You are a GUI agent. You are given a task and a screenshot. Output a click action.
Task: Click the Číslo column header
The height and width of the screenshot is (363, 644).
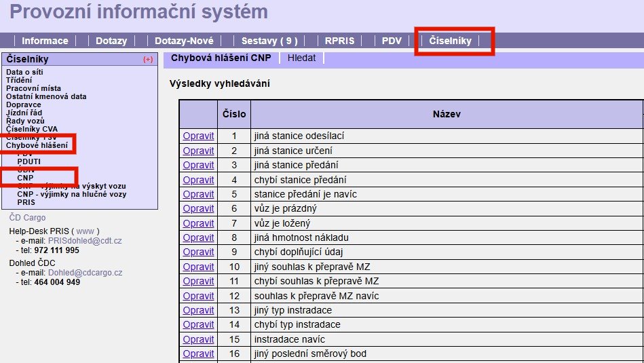pyautogui.click(x=234, y=114)
